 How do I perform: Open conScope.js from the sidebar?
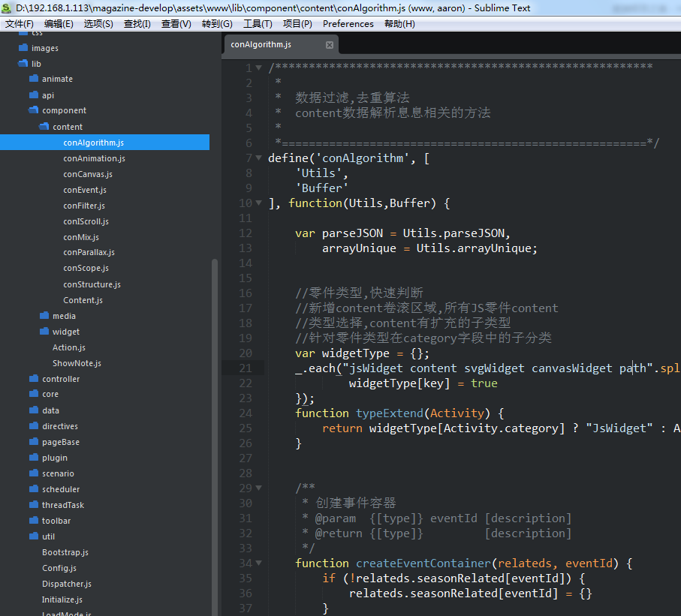pyautogui.click(x=86, y=268)
